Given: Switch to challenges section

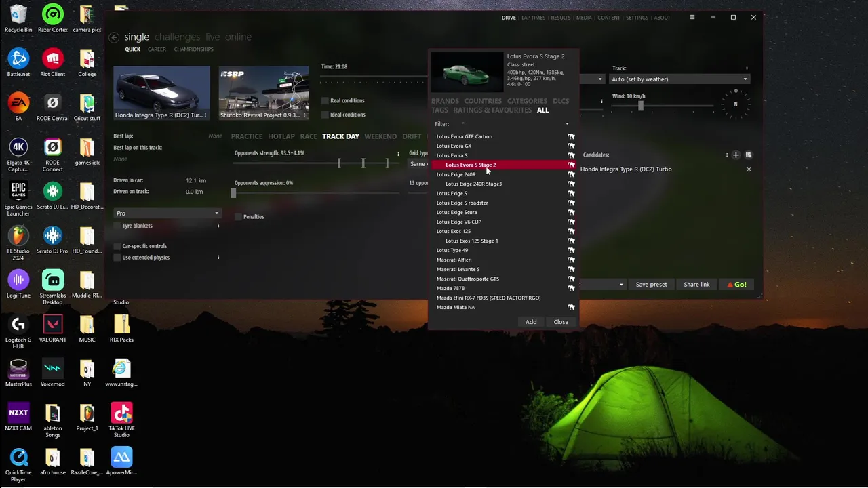Looking at the screenshot, I should (x=177, y=37).
